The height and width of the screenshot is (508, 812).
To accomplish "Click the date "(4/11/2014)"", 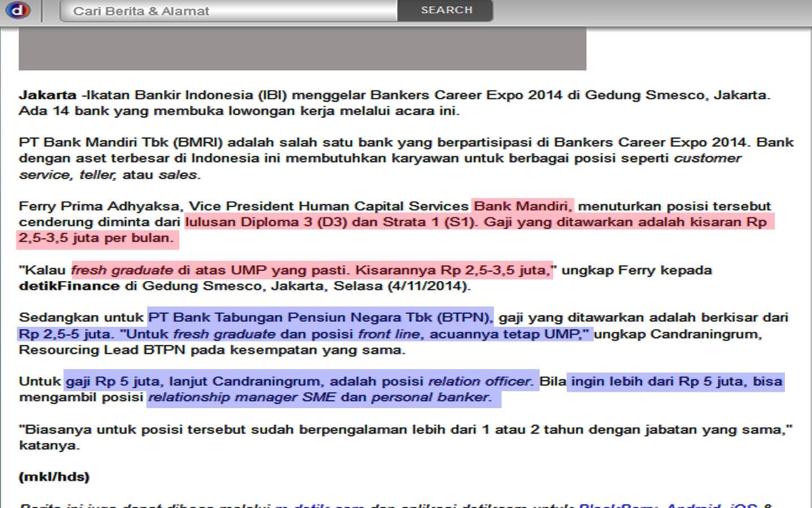I will point(429,286).
